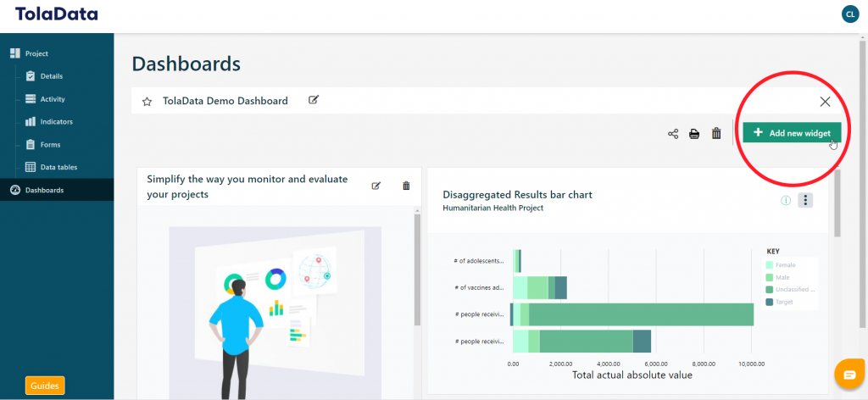Click the 'TolaData Demo Dashboard' title

pyautogui.click(x=225, y=101)
